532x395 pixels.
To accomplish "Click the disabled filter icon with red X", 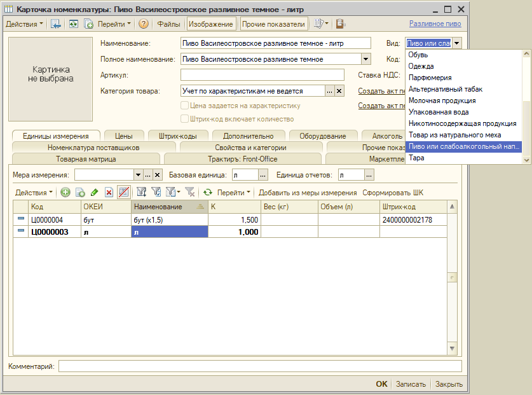I will [189, 192].
